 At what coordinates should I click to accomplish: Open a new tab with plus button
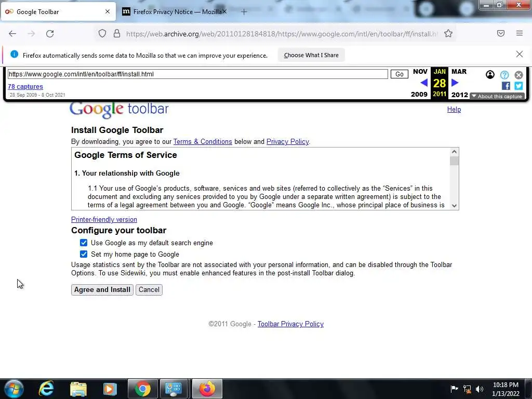point(244,12)
